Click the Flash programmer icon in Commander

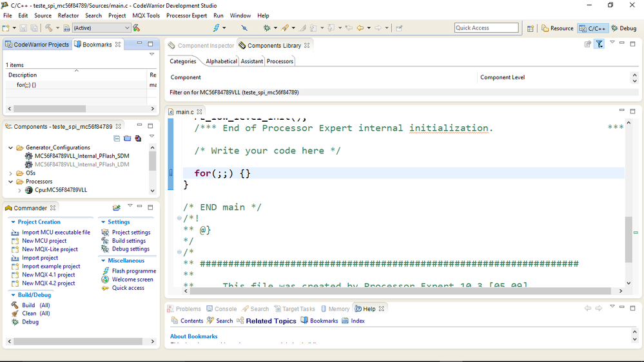pos(106,271)
